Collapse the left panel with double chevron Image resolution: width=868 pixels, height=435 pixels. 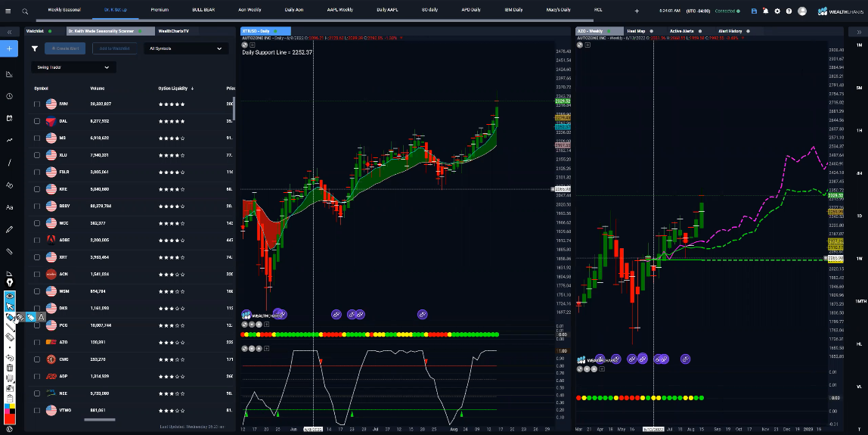tap(9, 32)
